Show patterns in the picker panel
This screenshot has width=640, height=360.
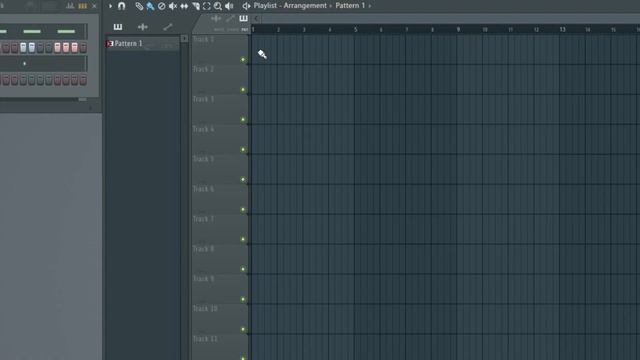click(118, 27)
